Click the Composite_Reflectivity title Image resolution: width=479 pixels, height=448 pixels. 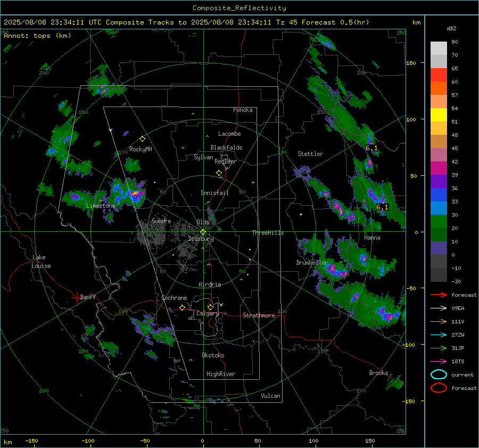click(239, 8)
